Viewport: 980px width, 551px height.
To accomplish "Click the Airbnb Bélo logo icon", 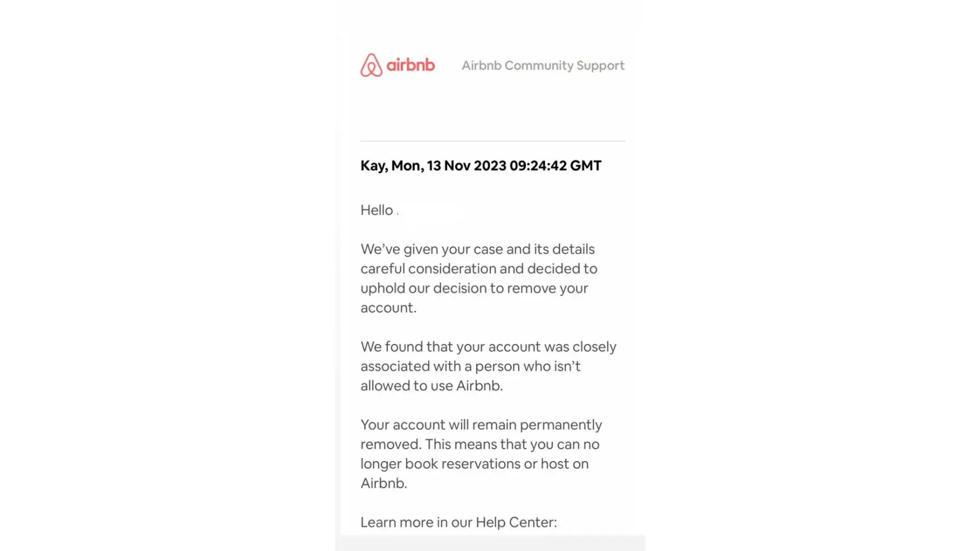I will 371,65.
